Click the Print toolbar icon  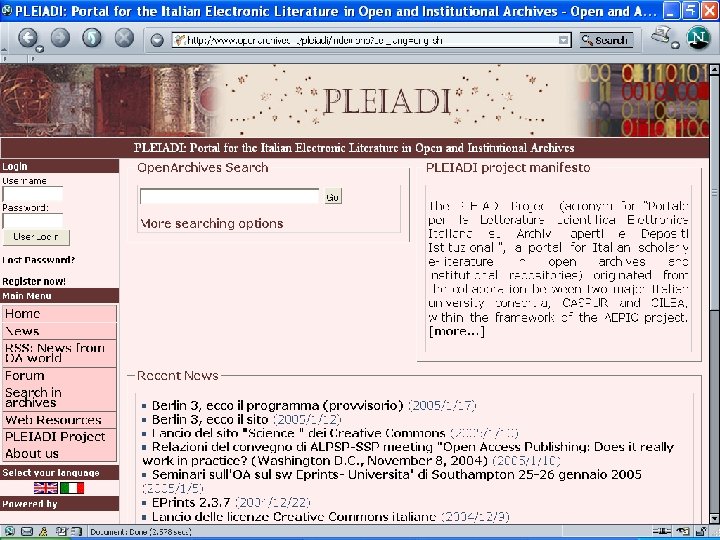click(x=661, y=35)
